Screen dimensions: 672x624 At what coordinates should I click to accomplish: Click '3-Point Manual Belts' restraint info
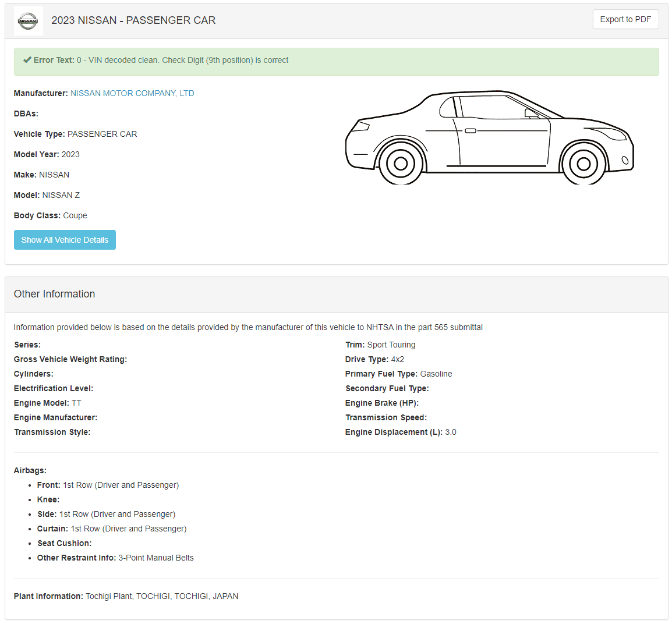156,558
